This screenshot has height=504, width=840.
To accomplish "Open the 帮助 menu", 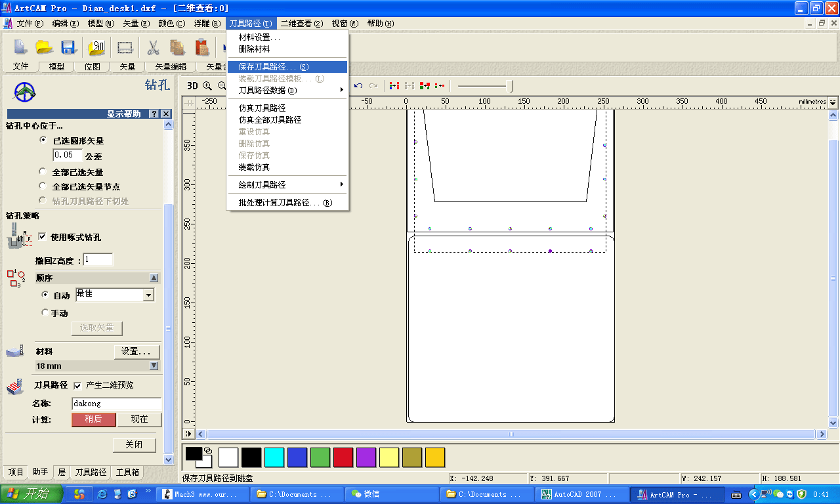I will click(x=381, y=24).
